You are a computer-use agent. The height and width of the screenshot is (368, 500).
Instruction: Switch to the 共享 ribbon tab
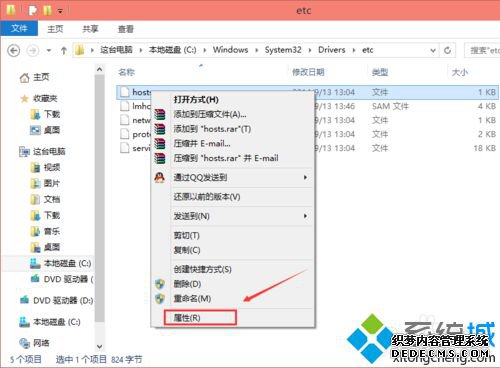90,29
